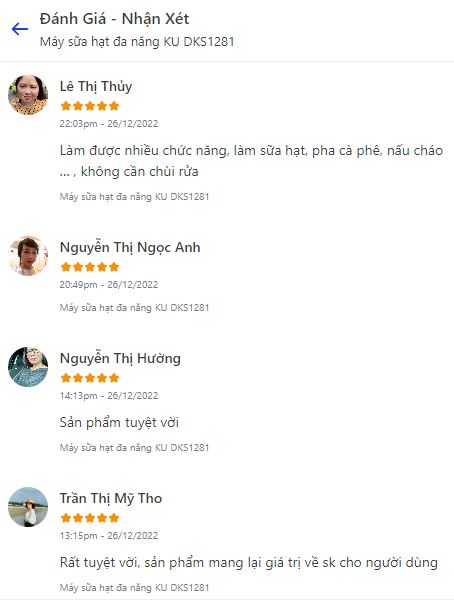Screen dimensions: 454x600
Task: Click the 22:03pm - 26/12/2022 timestamp
Action: click(109, 124)
